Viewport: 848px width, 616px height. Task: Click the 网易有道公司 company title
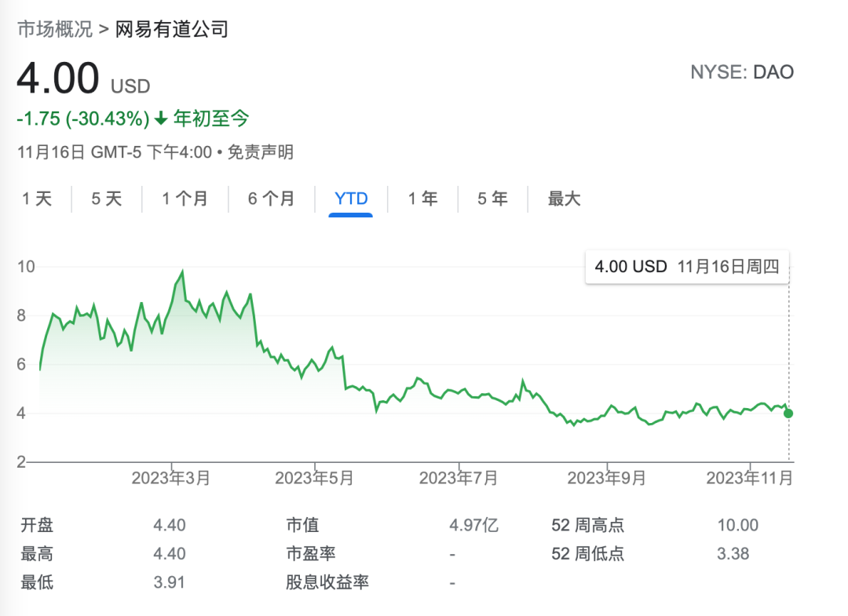point(172,29)
